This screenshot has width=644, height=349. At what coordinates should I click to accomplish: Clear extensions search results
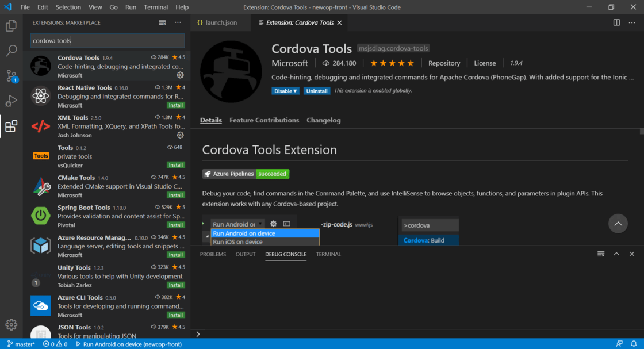click(163, 22)
